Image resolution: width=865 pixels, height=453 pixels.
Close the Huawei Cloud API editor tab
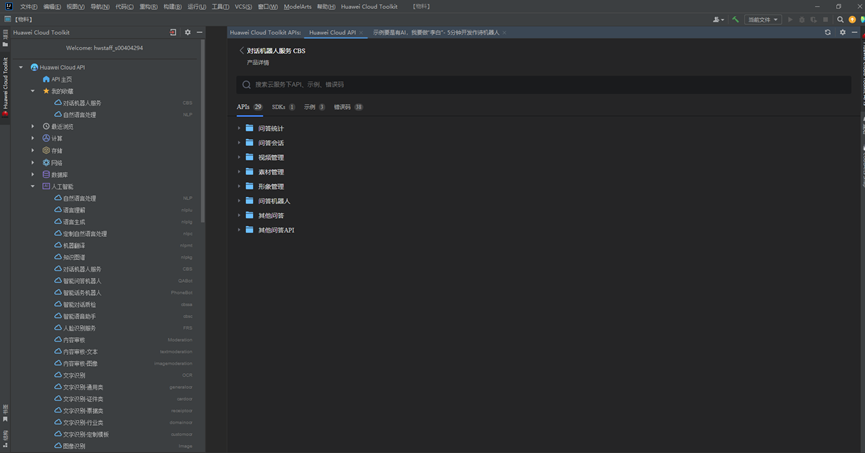tap(361, 33)
